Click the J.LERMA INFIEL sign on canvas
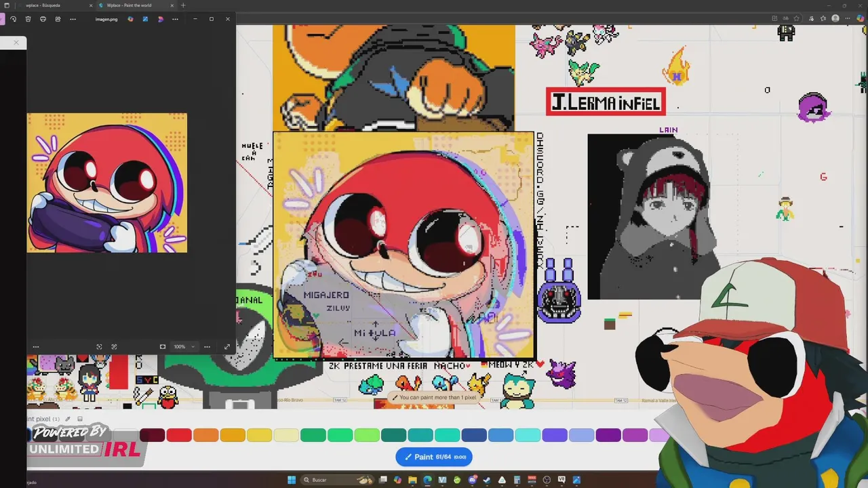This screenshot has height=488, width=868. point(606,102)
